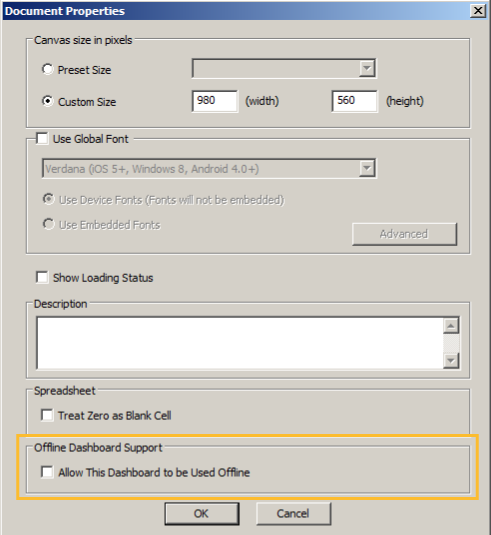491x535 pixels.
Task: Close the Document Properties dialog
Action: coord(478,11)
